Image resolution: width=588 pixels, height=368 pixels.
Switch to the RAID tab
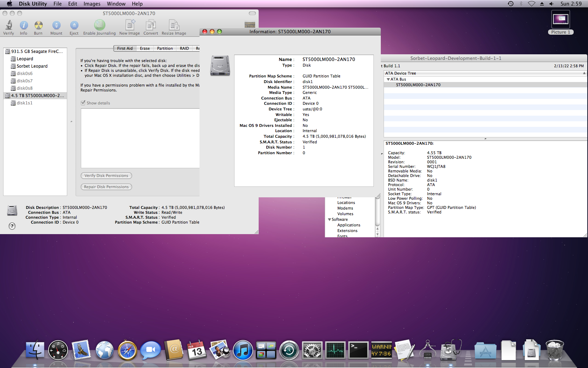coord(184,48)
